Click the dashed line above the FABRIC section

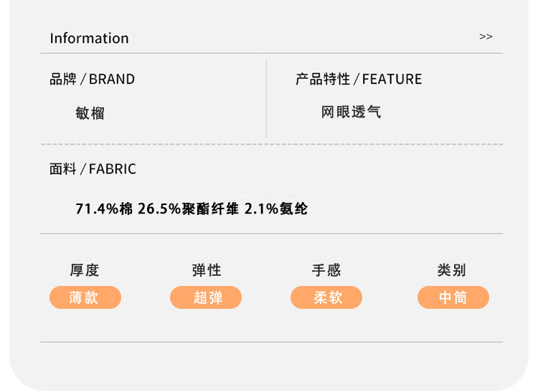tap(272, 144)
